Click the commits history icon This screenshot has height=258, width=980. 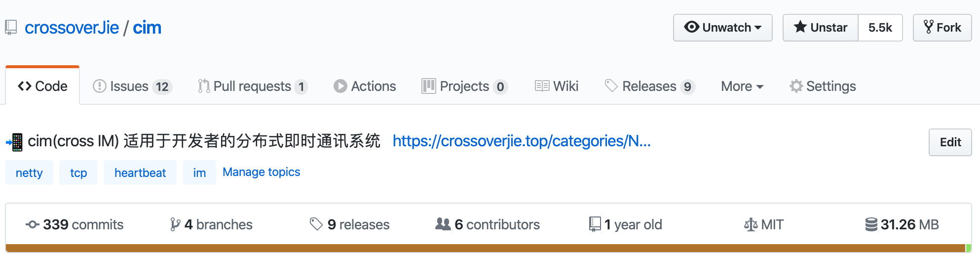[x=33, y=224]
